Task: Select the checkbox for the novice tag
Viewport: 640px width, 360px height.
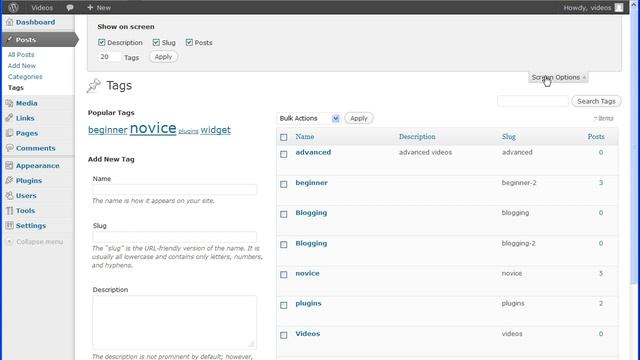Action: click(284, 275)
